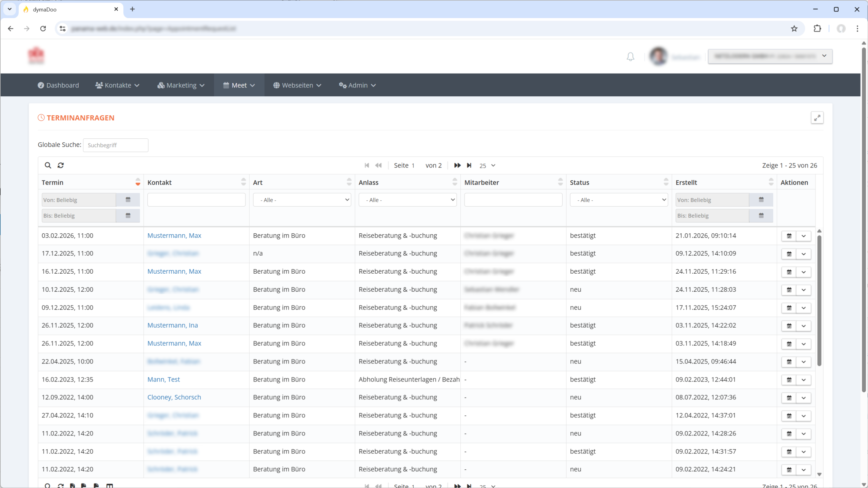The height and width of the screenshot is (488, 868).
Task: Go to next page of results
Action: [457, 165]
